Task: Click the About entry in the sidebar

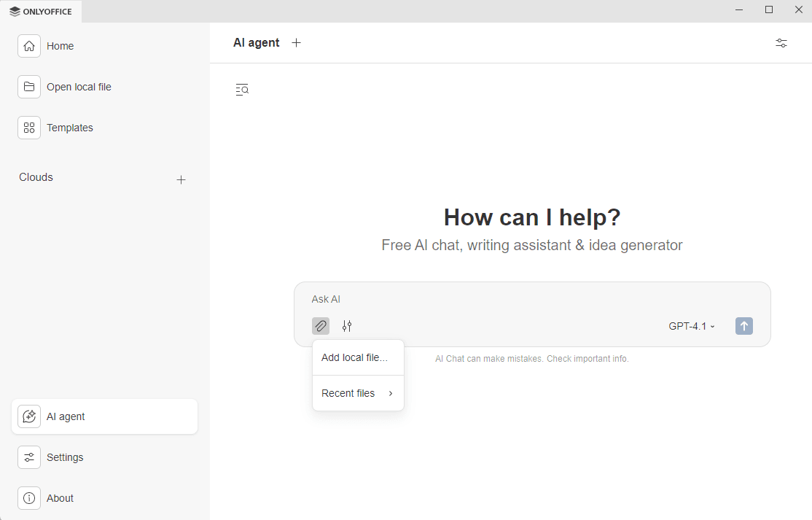Action: click(x=60, y=498)
